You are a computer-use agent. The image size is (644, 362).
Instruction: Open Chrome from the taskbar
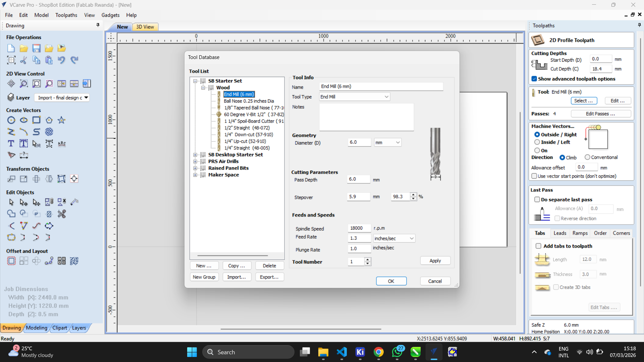[x=378, y=352]
